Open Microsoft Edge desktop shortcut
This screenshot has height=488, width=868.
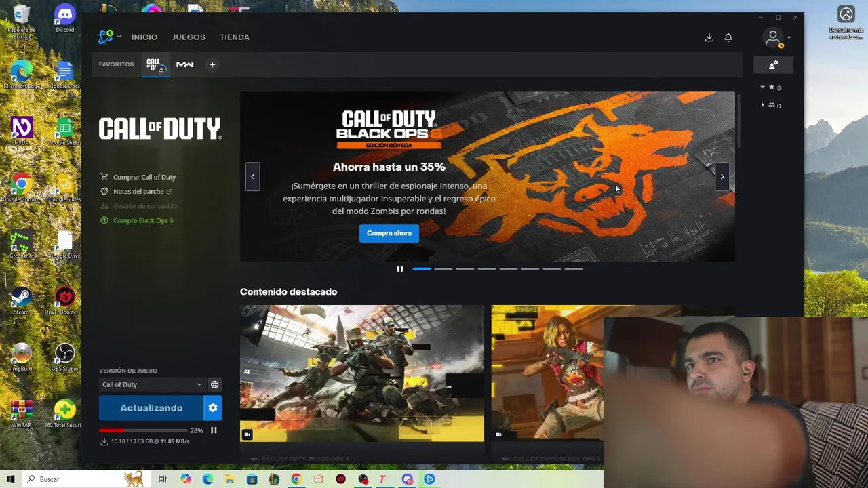[22, 75]
